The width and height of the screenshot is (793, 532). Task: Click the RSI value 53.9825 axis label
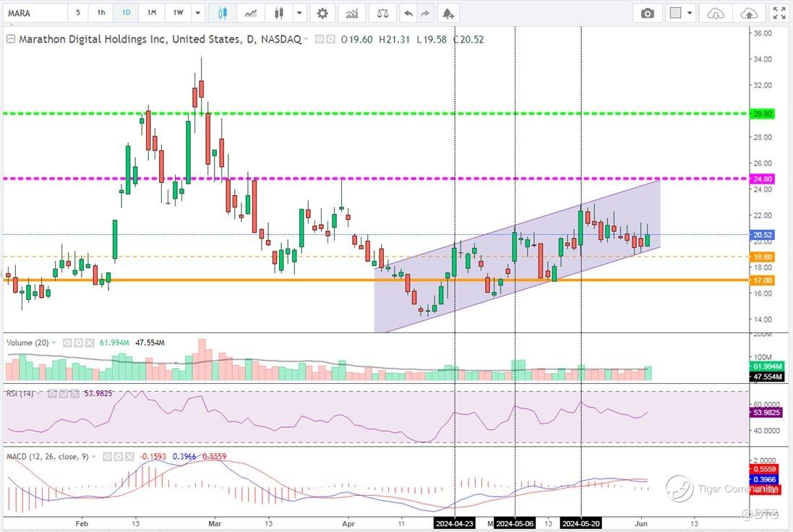pos(766,412)
